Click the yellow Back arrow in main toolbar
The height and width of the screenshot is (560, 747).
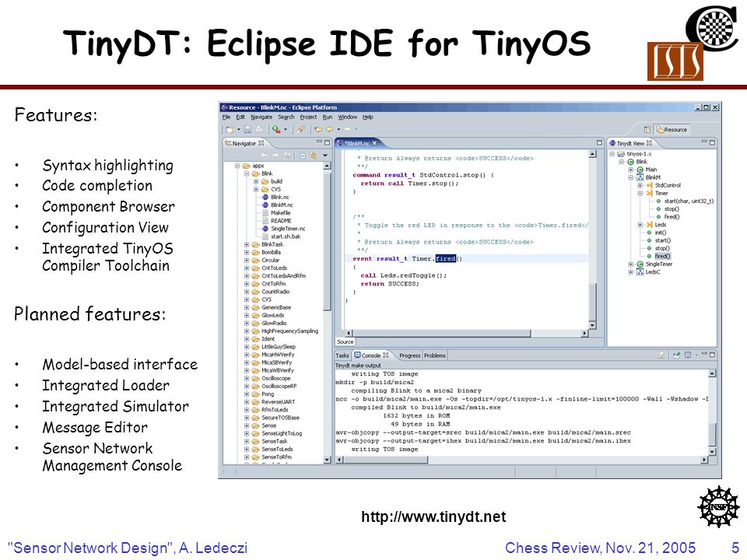(330, 130)
